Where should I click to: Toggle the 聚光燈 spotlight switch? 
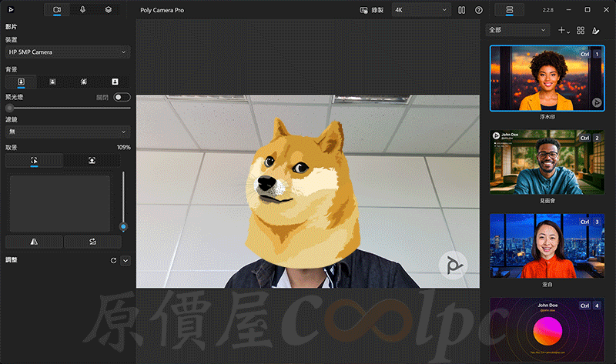pyautogui.click(x=122, y=97)
